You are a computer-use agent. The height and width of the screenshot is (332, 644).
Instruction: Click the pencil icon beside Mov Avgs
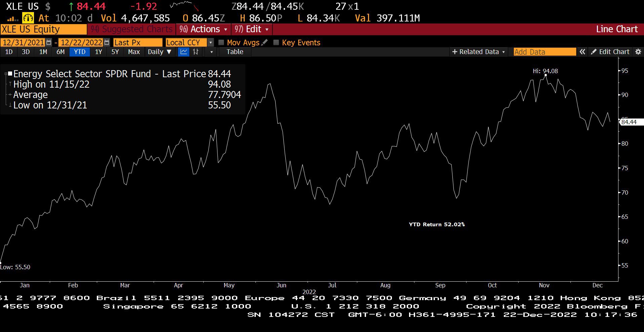tap(265, 42)
